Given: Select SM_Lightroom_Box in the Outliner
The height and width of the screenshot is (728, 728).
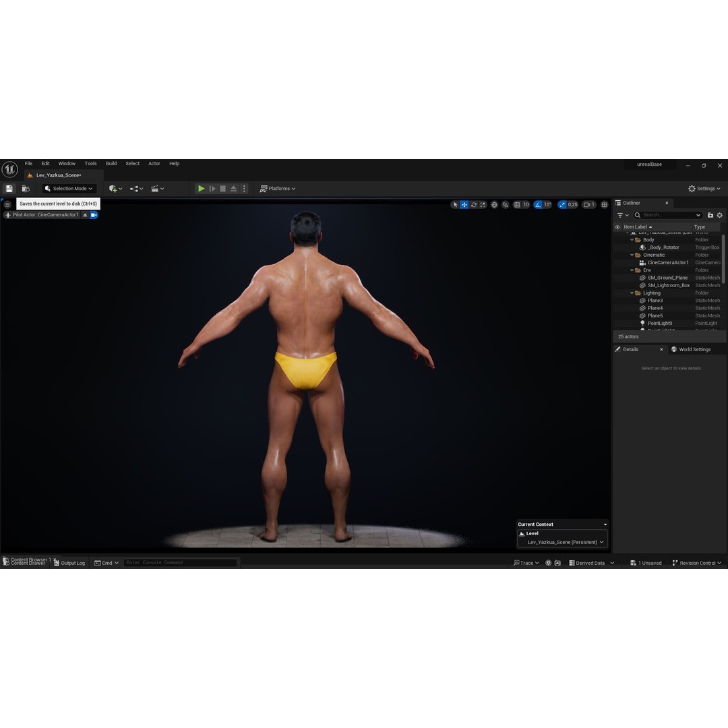Looking at the screenshot, I should point(667,285).
